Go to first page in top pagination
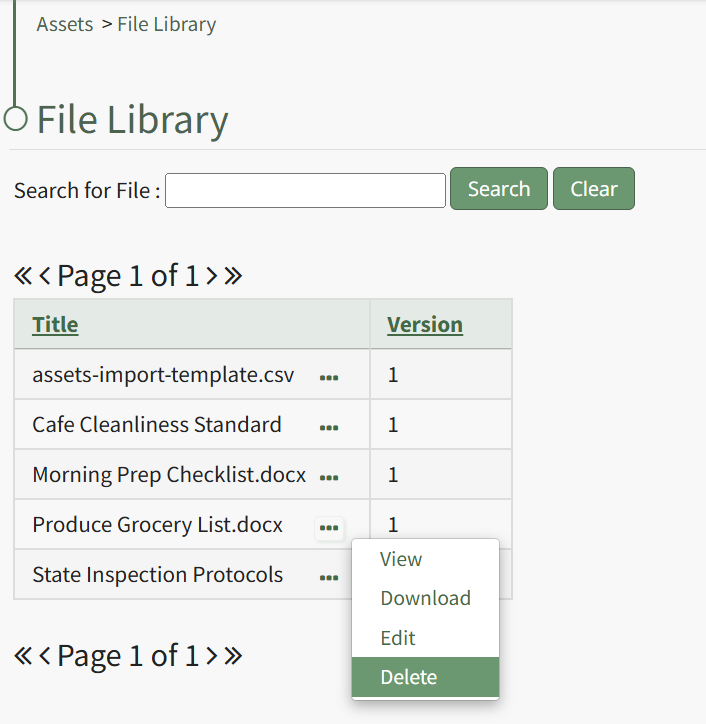 23,276
